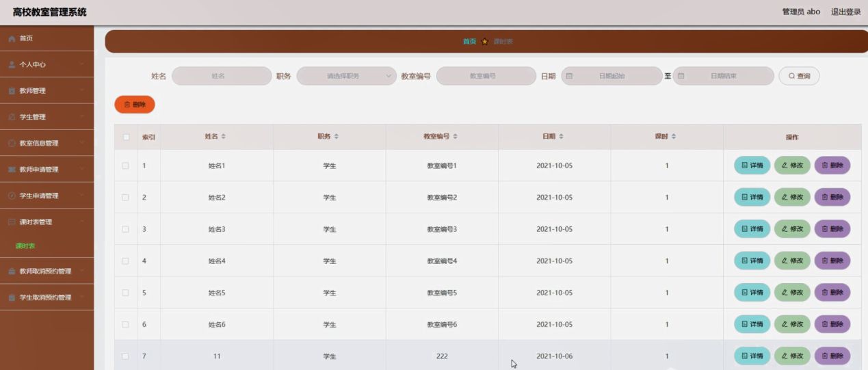
Task: Click the icon beside 课时表管理
Action: tap(12, 222)
